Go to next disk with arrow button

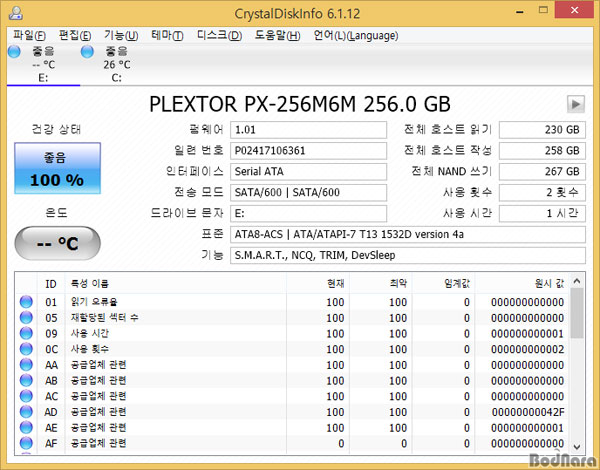(576, 104)
